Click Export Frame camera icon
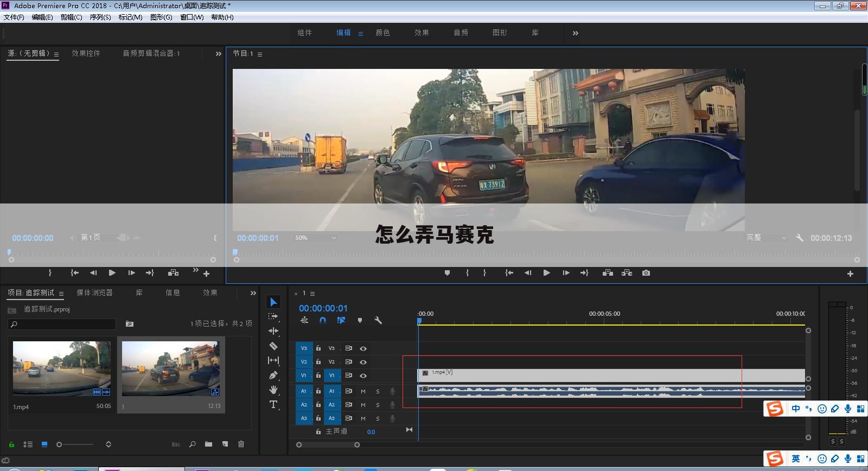The width and height of the screenshot is (868, 471). click(646, 273)
